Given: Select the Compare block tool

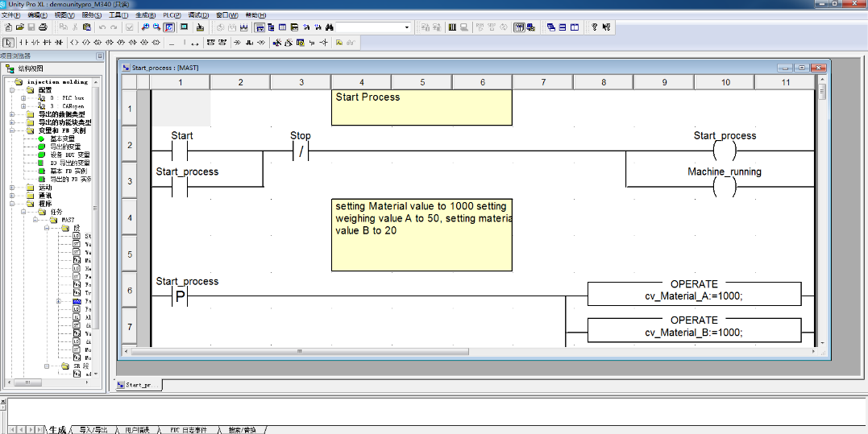Looking at the screenshot, I should click(222, 42).
